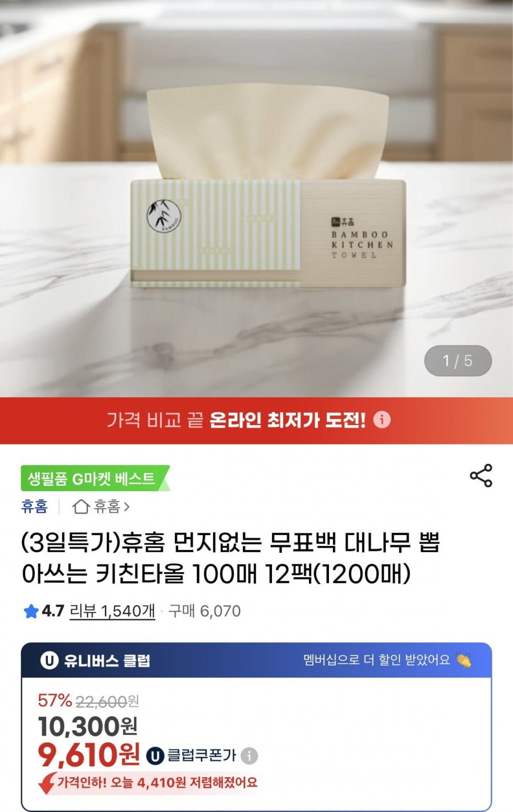Tap info icon next to 클럽쿠폰가
Viewport: 513px width, 812px height.
point(249,756)
